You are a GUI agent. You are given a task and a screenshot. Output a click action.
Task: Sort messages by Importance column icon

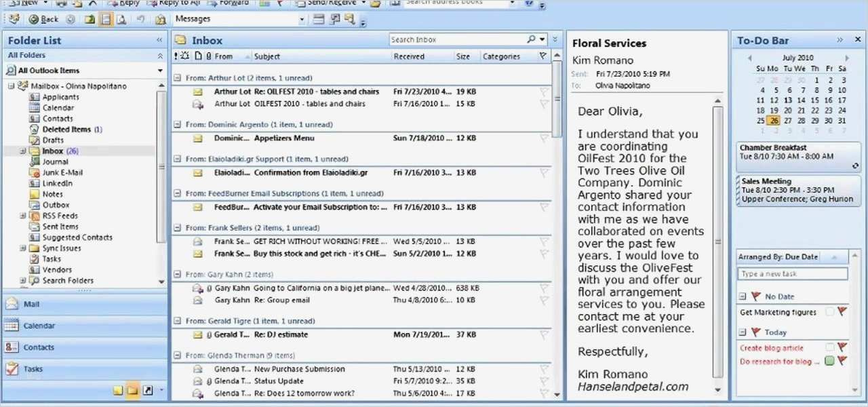click(x=177, y=56)
